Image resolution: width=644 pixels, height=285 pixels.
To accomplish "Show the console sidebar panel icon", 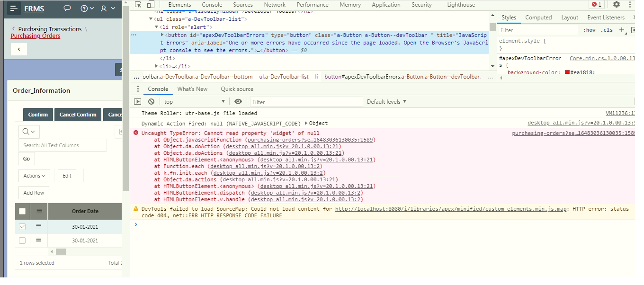I will pyautogui.click(x=137, y=102).
